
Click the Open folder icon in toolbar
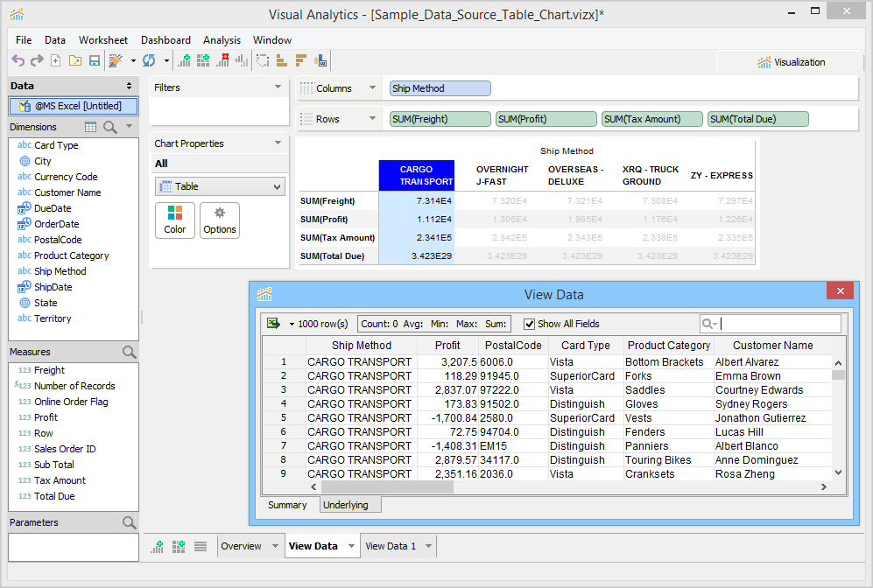point(74,61)
